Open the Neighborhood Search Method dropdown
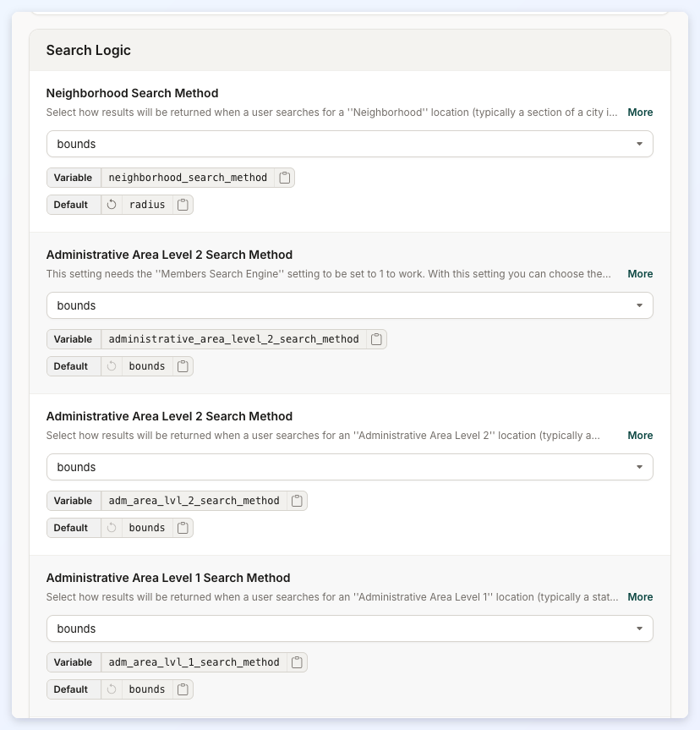Image resolution: width=700 pixels, height=730 pixels. coord(350,144)
